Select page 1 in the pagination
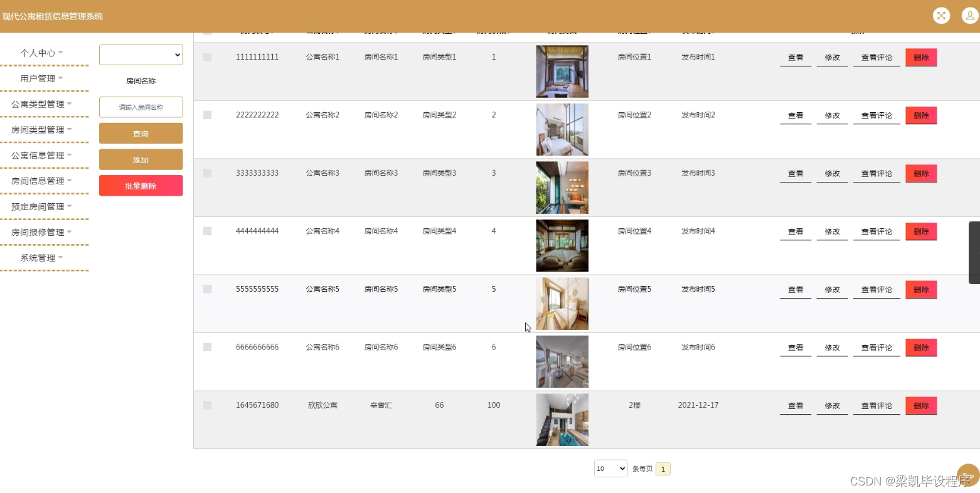 pos(663,469)
